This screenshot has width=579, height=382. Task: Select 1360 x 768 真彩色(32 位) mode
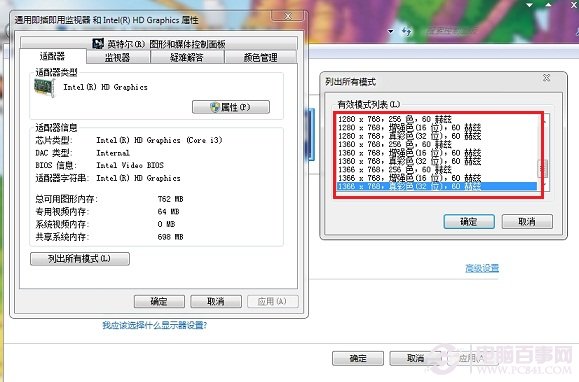pos(436,161)
